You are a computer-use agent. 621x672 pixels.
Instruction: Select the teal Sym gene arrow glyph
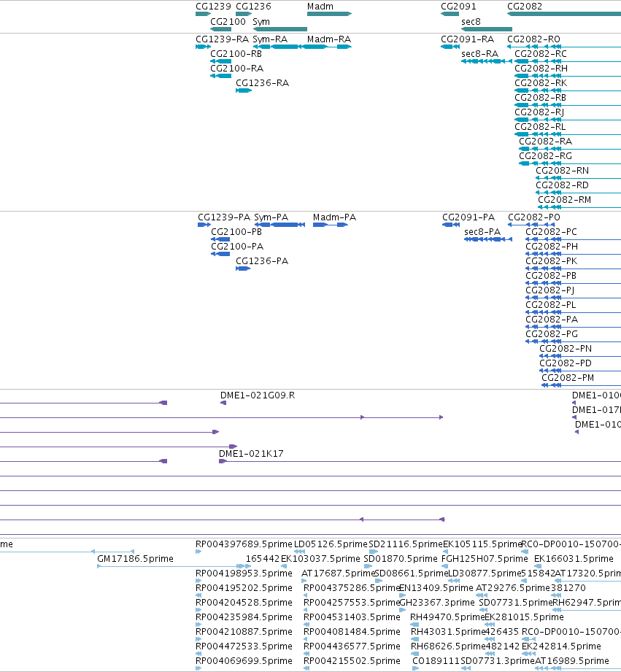pyautogui.click(x=280, y=29)
